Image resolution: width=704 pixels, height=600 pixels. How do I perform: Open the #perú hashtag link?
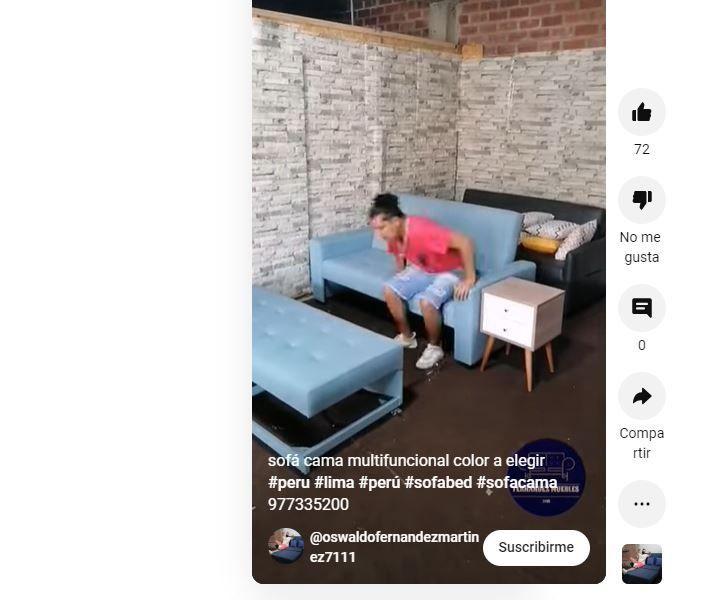[379, 483]
